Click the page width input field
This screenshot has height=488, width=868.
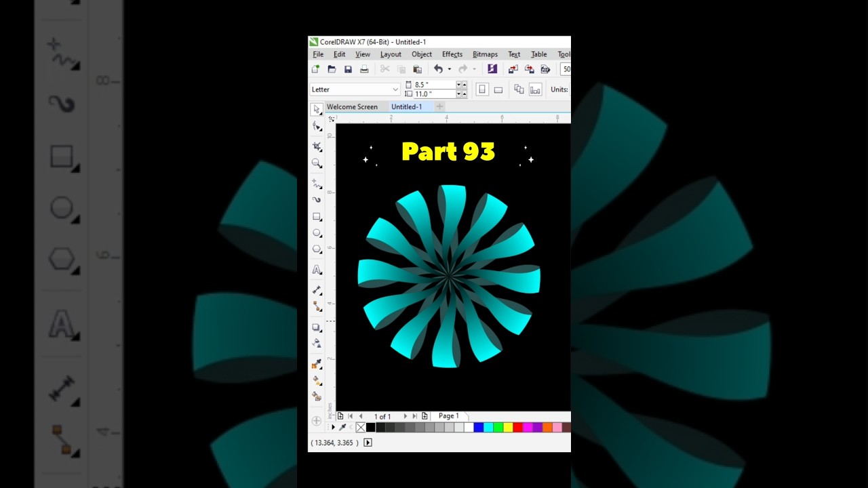point(434,85)
